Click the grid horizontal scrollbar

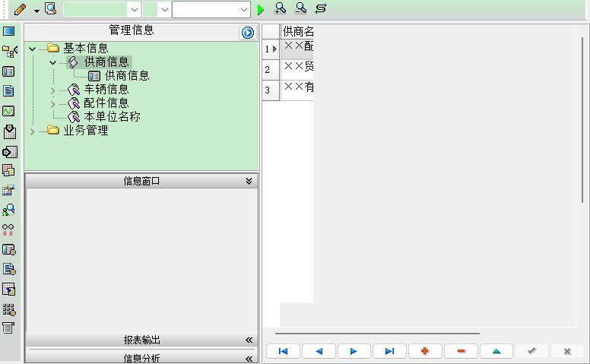point(377,333)
